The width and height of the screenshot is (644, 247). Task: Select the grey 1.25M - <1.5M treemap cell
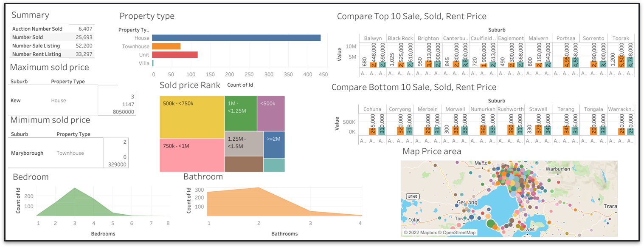click(x=244, y=144)
